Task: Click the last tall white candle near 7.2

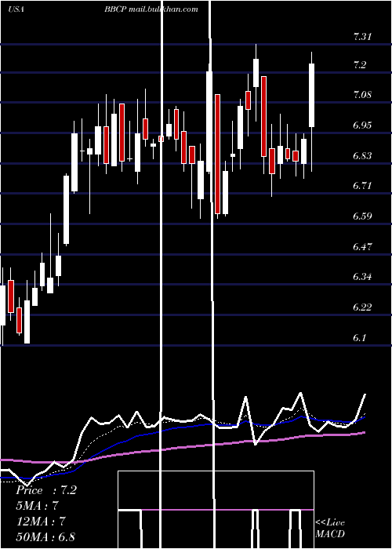Action: [x=311, y=95]
